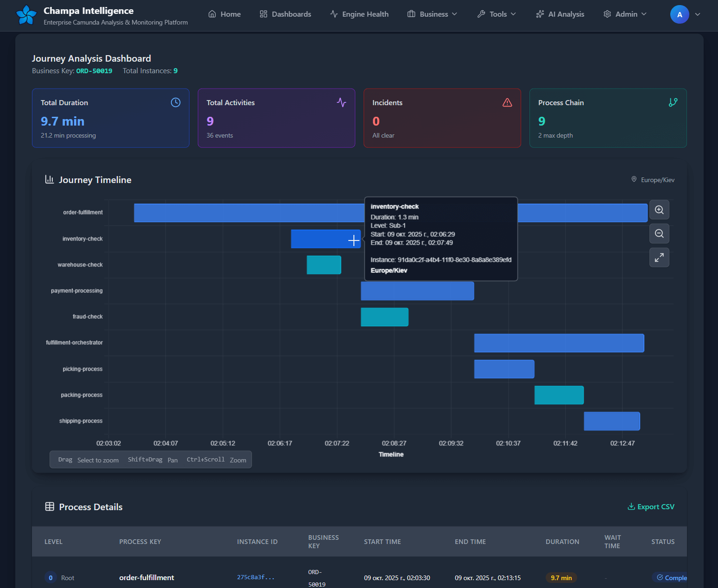Click the clock icon on Total Duration card
718x588 pixels.
click(176, 102)
